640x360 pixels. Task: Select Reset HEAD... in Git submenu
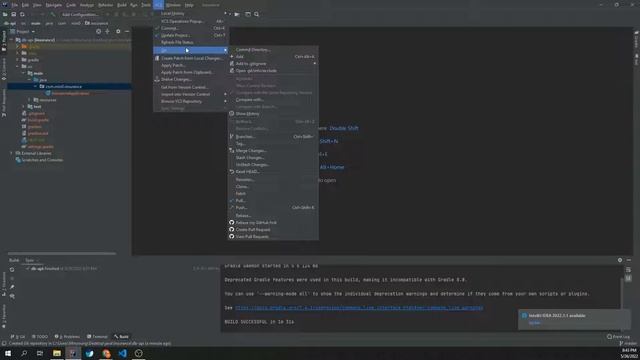click(x=273, y=172)
